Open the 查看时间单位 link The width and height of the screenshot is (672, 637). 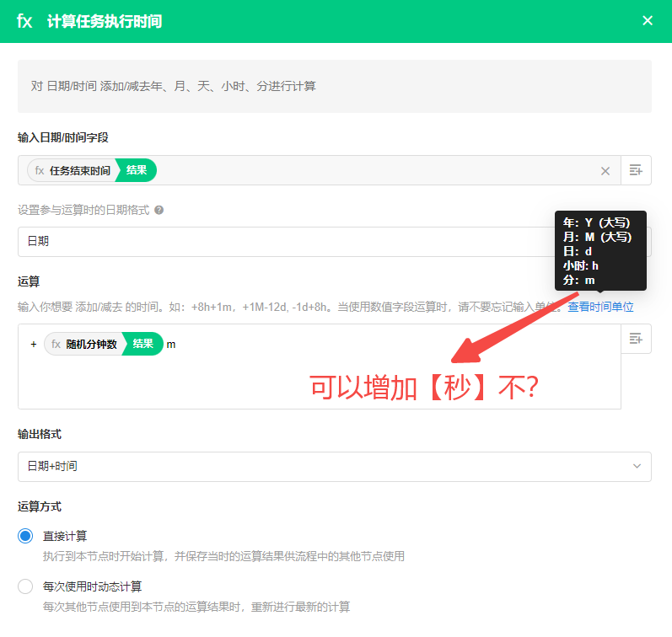(x=600, y=308)
